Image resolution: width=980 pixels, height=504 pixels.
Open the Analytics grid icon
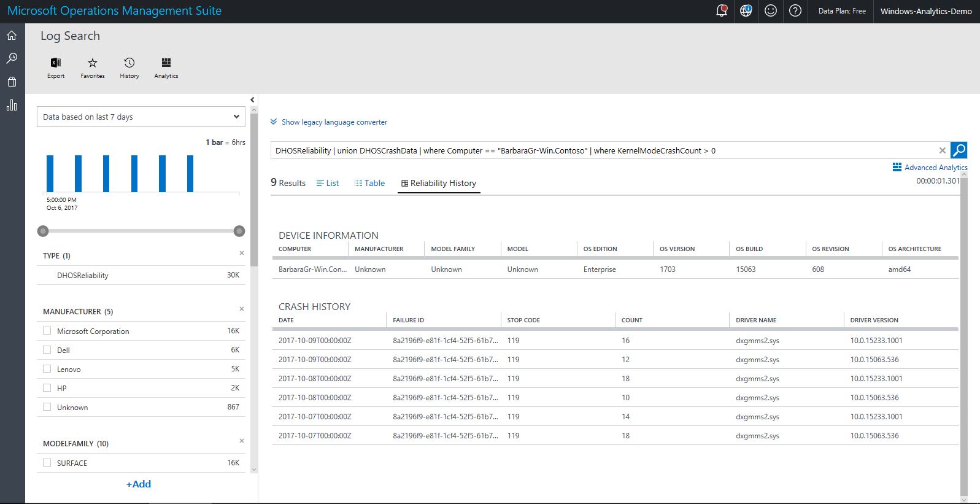point(166,63)
